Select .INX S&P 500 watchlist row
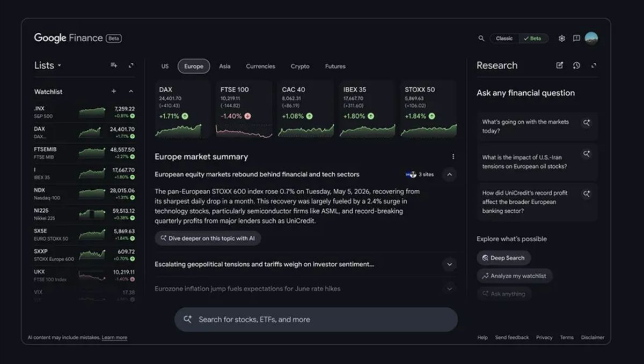This screenshot has height=364, width=644. (84, 112)
